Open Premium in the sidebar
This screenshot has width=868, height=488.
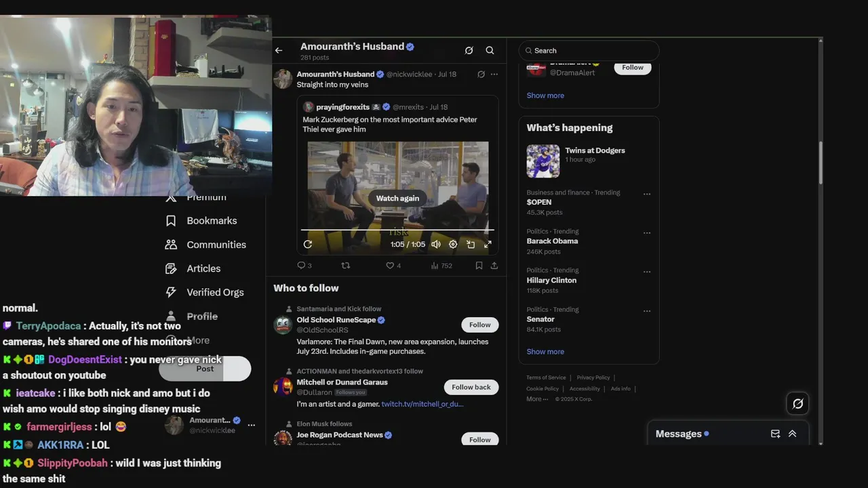tap(197, 197)
